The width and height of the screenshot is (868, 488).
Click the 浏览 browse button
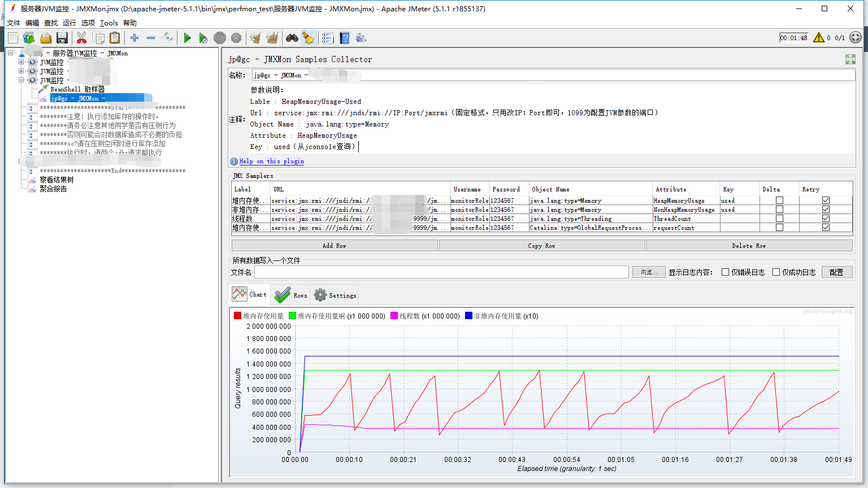648,272
